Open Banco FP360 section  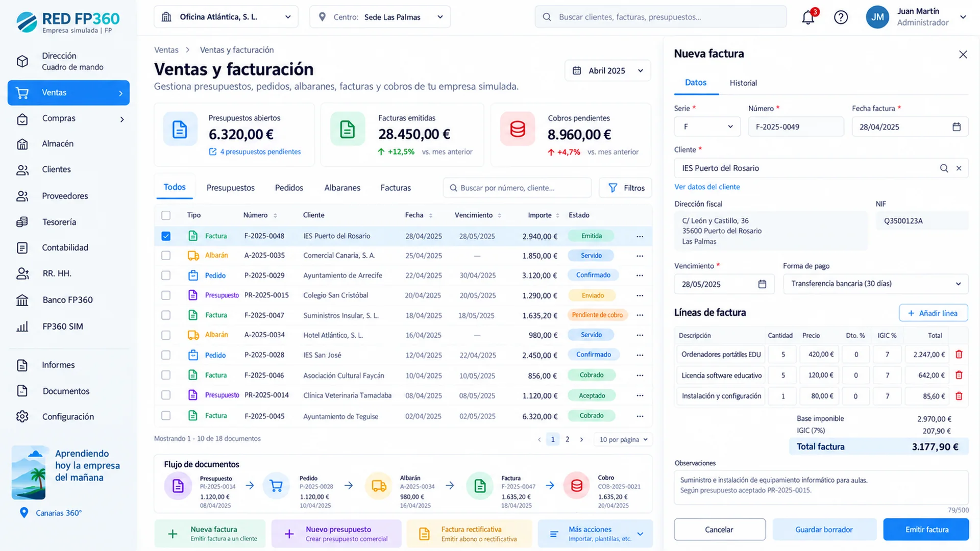tap(68, 300)
